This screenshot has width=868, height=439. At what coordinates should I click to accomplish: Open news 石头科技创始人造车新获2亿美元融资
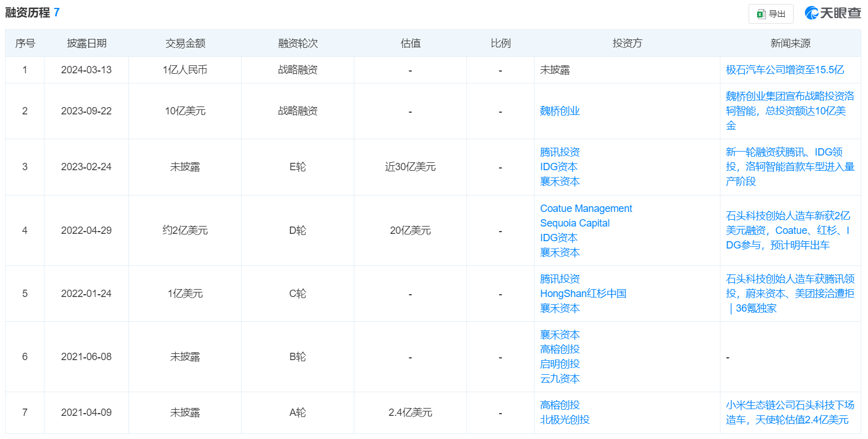point(788,230)
